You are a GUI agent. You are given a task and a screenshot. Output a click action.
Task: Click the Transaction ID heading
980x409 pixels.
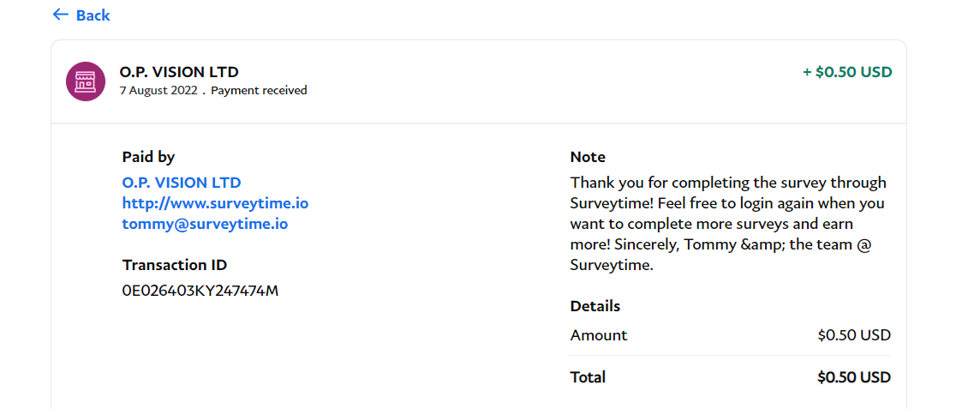[x=175, y=265]
